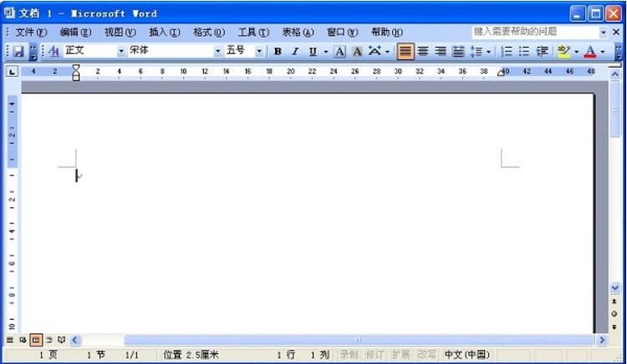Click the Previous Page double-arrow button

click(614, 301)
